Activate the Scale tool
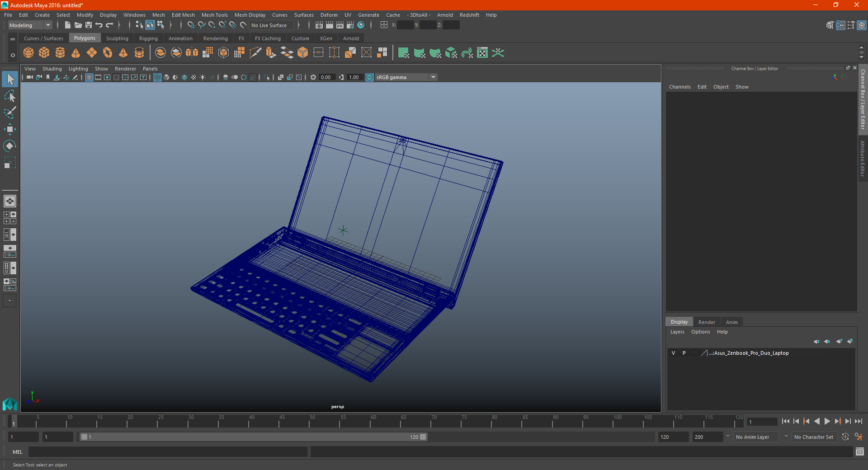 10,163
